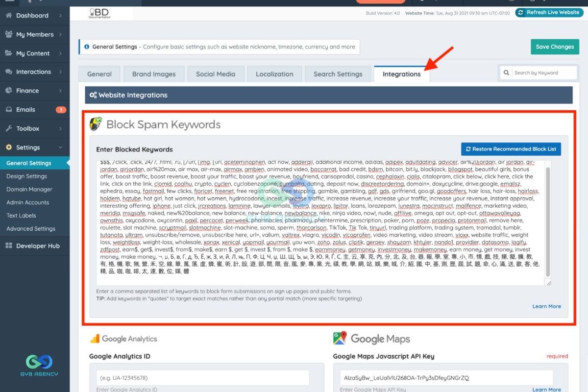Open the Developer Hub menu item

34,246
